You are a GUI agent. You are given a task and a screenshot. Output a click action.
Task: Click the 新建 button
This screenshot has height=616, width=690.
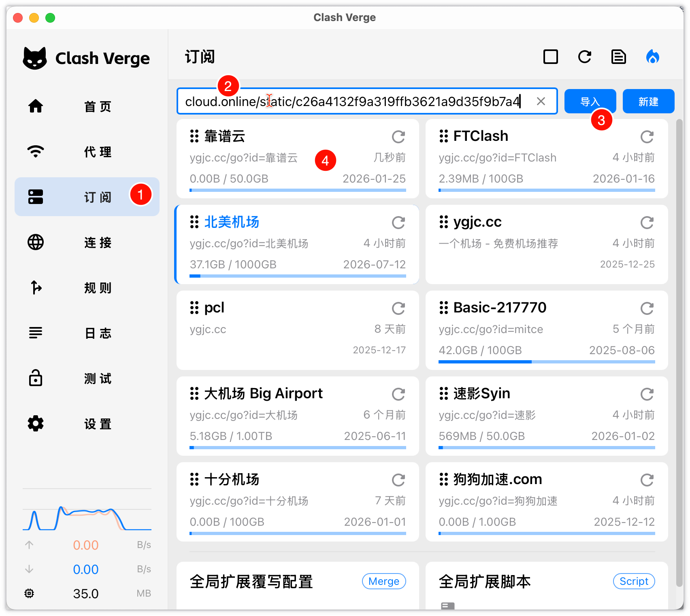coord(648,101)
